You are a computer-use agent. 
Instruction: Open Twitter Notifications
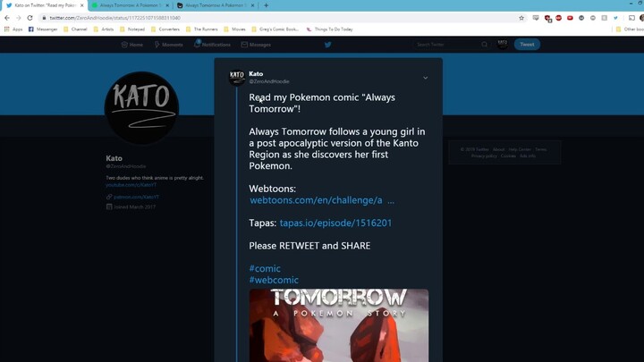212,45
